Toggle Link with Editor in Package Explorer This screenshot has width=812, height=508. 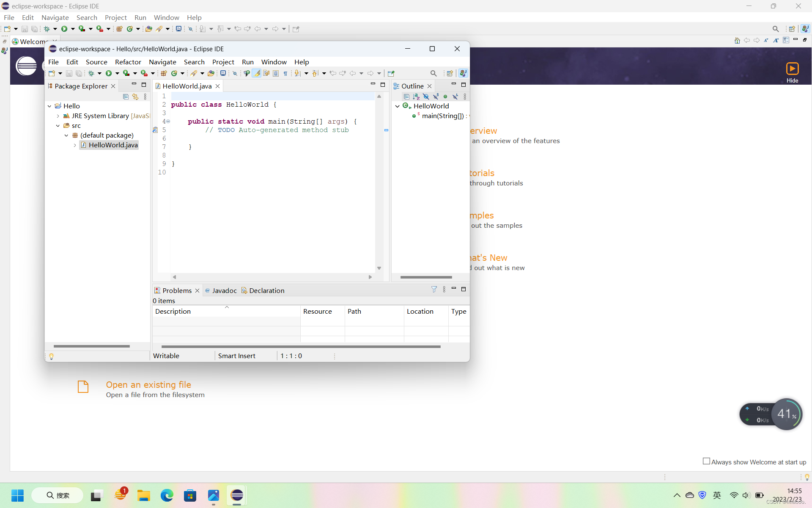tap(135, 97)
